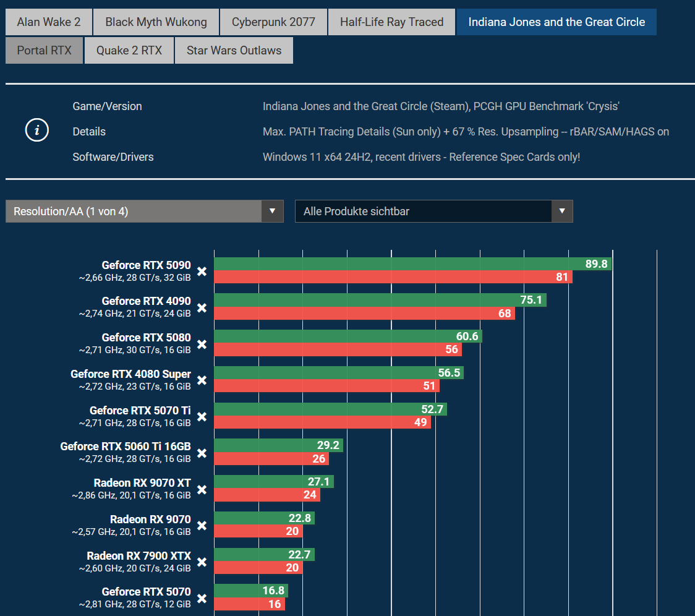Switch to the Alan Wake 2 tab

click(x=49, y=22)
